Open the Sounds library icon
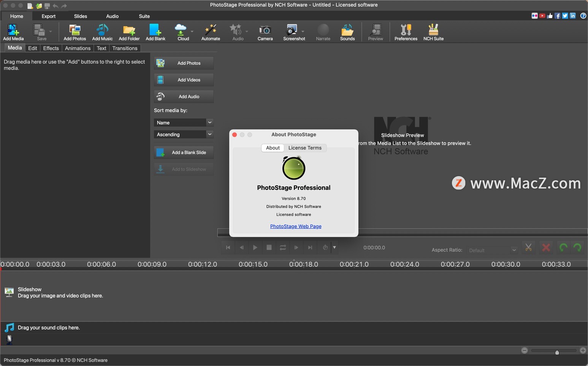 point(347,32)
